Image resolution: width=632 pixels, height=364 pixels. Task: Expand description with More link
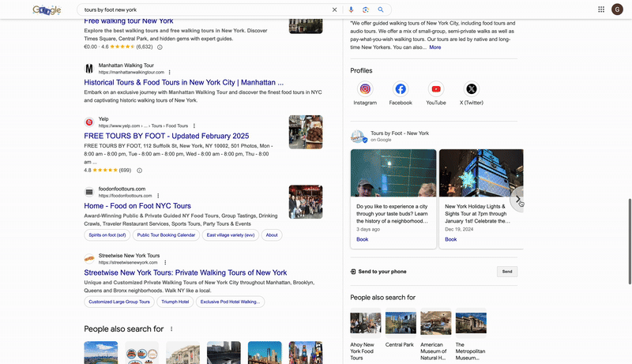[x=434, y=47]
